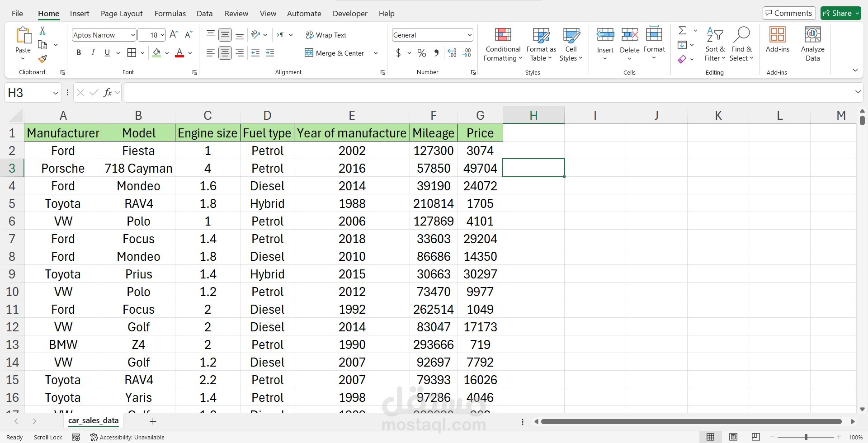The height and width of the screenshot is (443, 868).
Task: Toggle Wrap Text on
Action: tap(326, 35)
